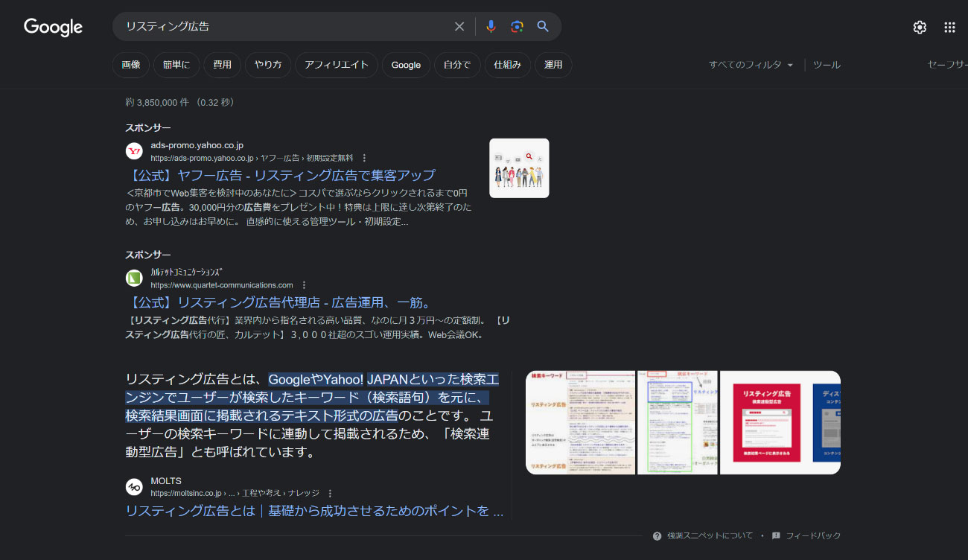Click the Google logo

[53, 27]
